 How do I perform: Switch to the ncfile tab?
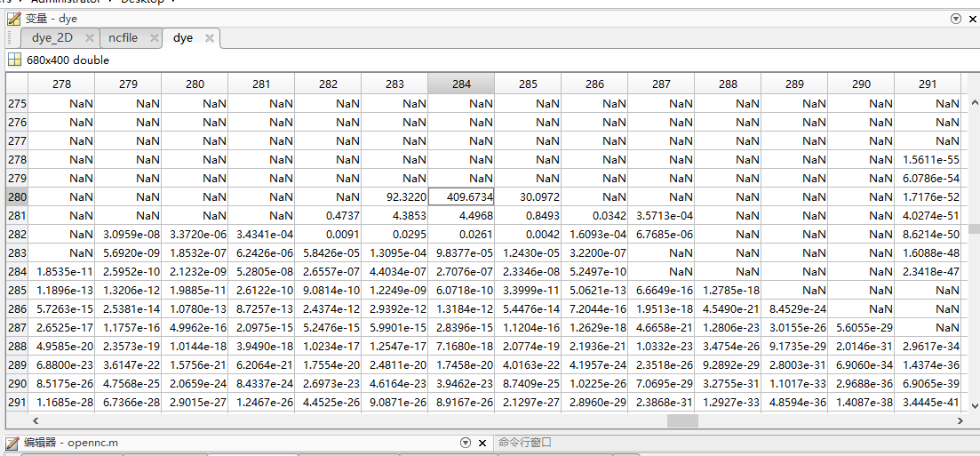(x=123, y=38)
